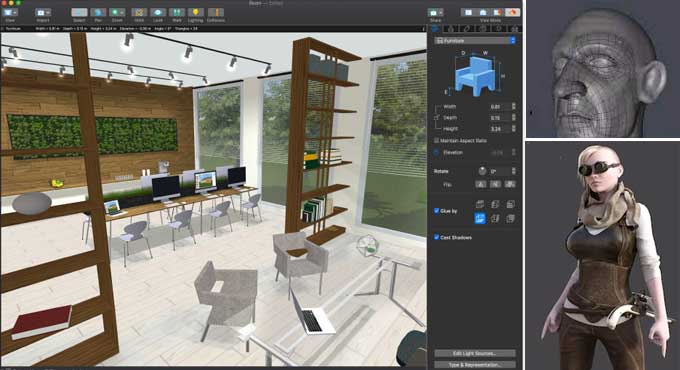Click the first Flip button

481,184
